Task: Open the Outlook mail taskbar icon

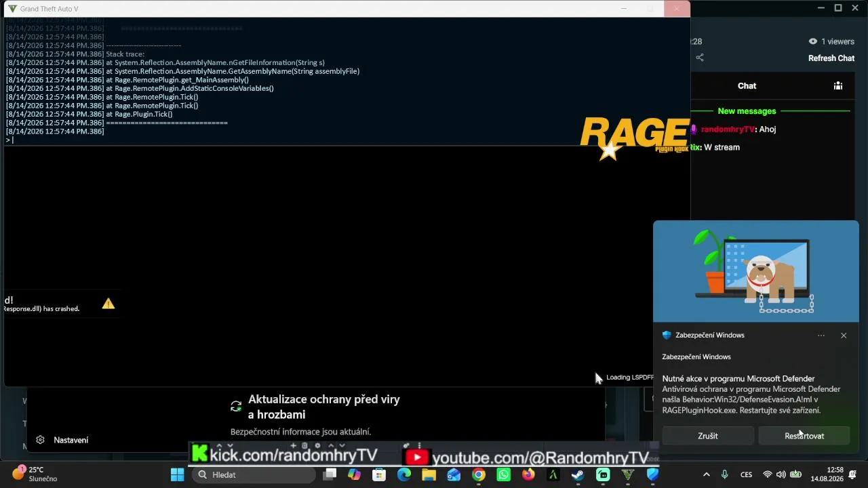Action: click(454, 474)
